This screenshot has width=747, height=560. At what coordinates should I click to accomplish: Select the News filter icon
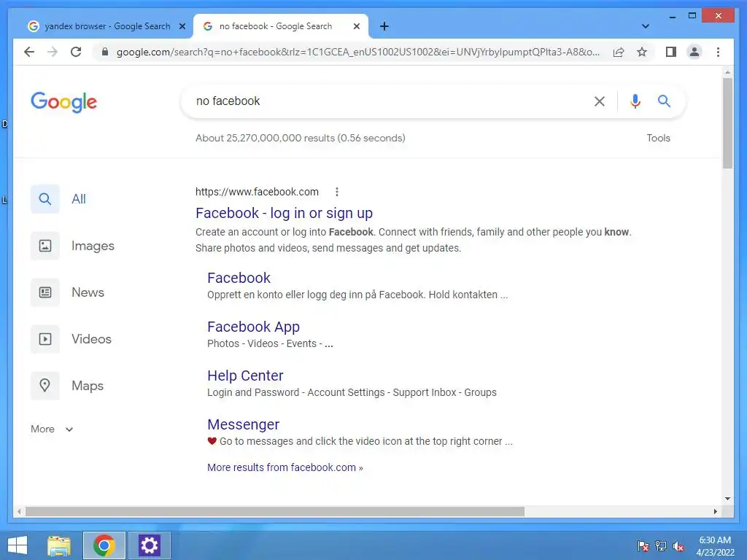[x=44, y=292]
